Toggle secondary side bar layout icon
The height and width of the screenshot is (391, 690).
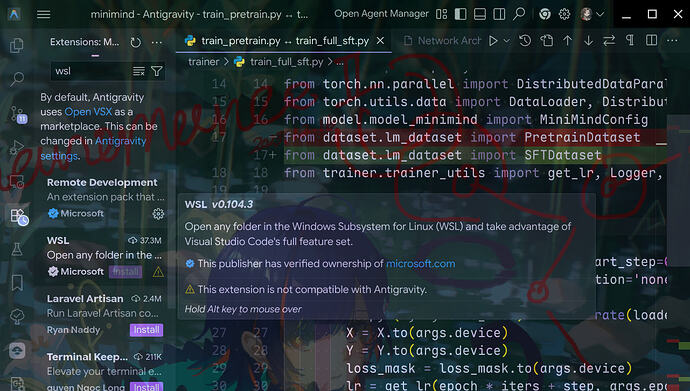click(499, 14)
